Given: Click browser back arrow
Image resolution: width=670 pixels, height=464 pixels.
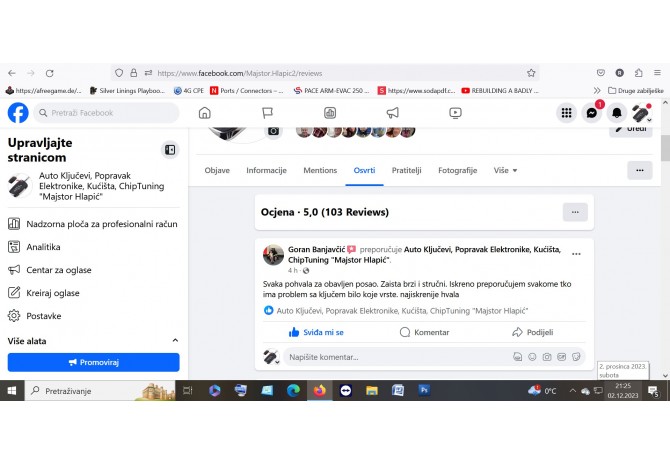Looking at the screenshot, I should tap(12, 73).
